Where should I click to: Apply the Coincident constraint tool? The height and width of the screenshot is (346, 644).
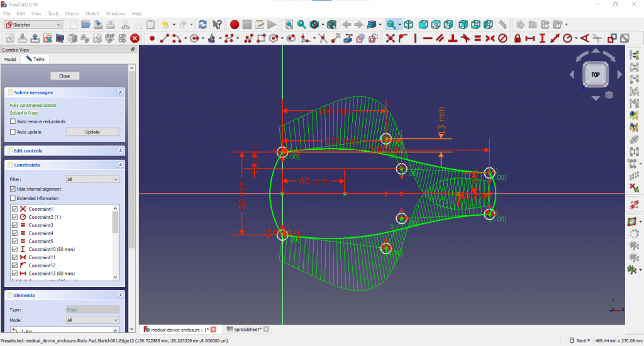(390, 38)
